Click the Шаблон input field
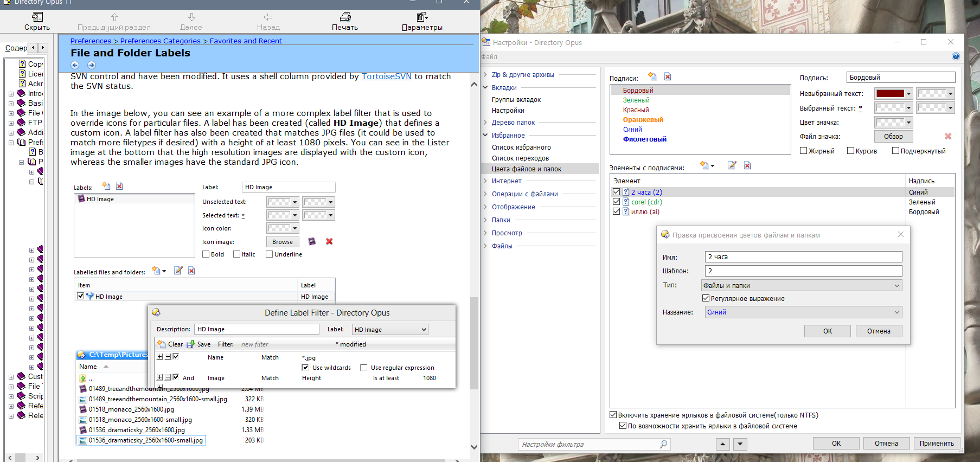 pos(804,271)
